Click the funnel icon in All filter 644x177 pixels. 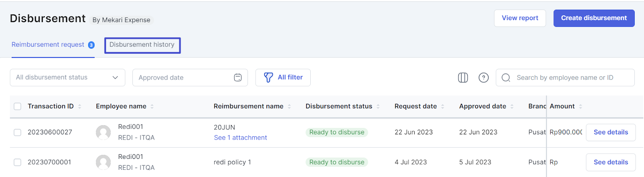pyautogui.click(x=268, y=78)
